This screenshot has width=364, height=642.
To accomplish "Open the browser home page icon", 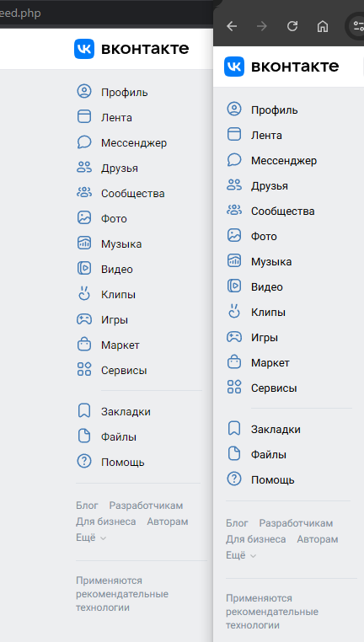I will (323, 26).
